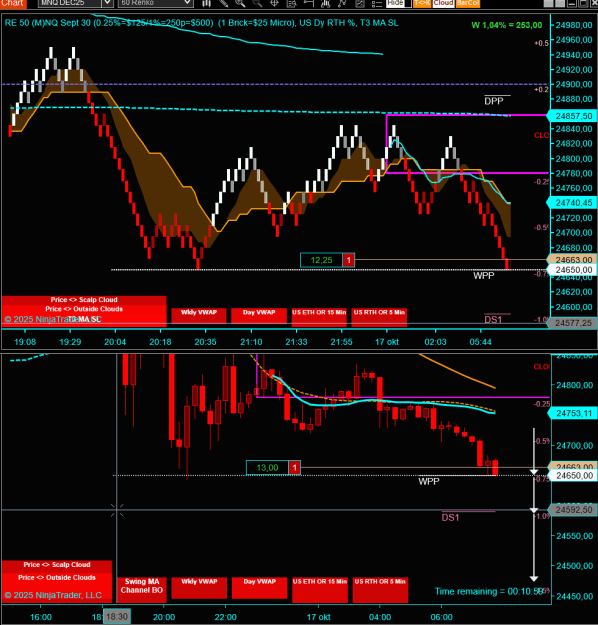Select the zoom out magnifier tool
The width and height of the screenshot is (598, 625).
click(x=257, y=4)
